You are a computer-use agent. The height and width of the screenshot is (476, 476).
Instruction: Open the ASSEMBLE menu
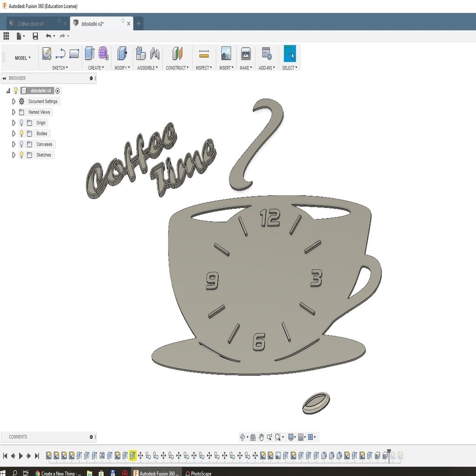[147, 68]
